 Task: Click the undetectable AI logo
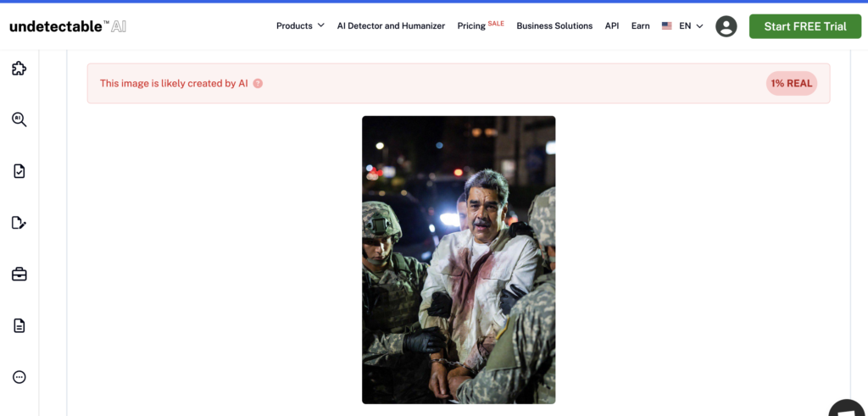pyautogui.click(x=68, y=26)
